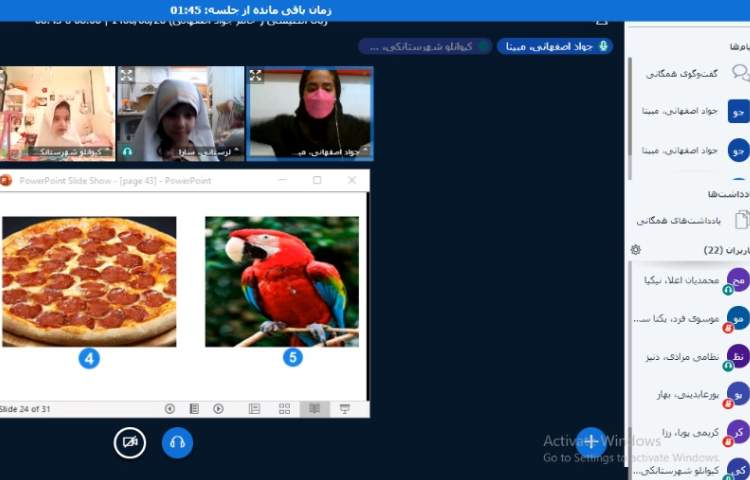
Task: Select user محمدیان اعلا، نیکا in list
Action: click(687, 281)
